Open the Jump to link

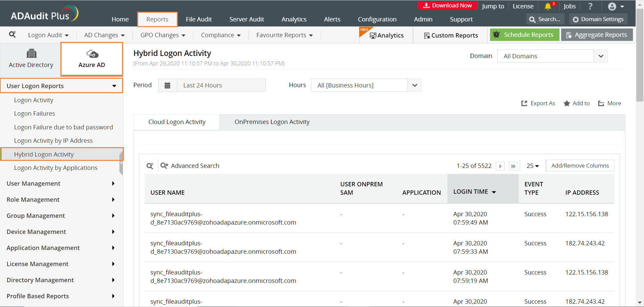point(493,6)
